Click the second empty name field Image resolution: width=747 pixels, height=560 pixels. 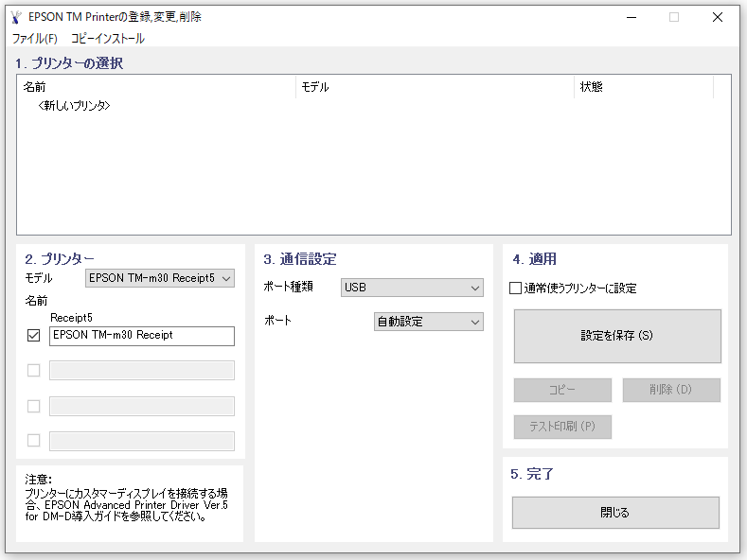click(x=142, y=371)
